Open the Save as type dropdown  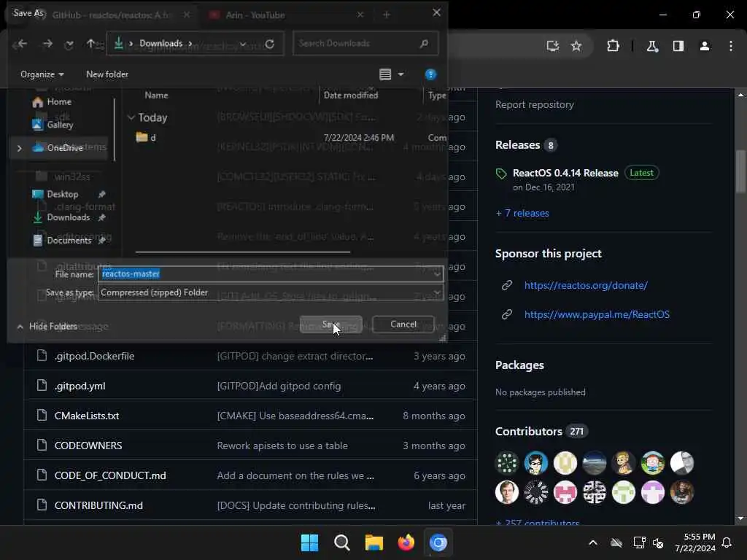(x=271, y=292)
